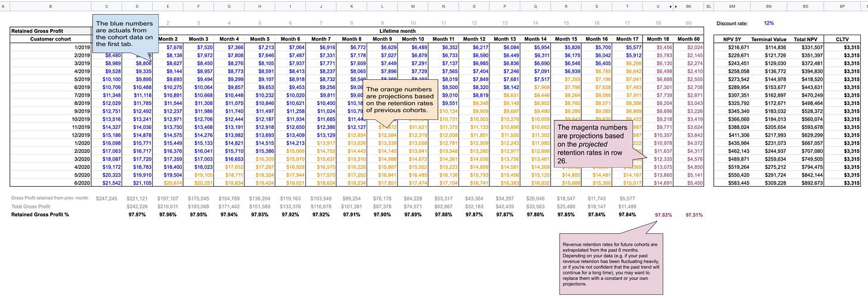Select column header BK
The width and height of the screenshot is (868, 299).
[690, 5]
